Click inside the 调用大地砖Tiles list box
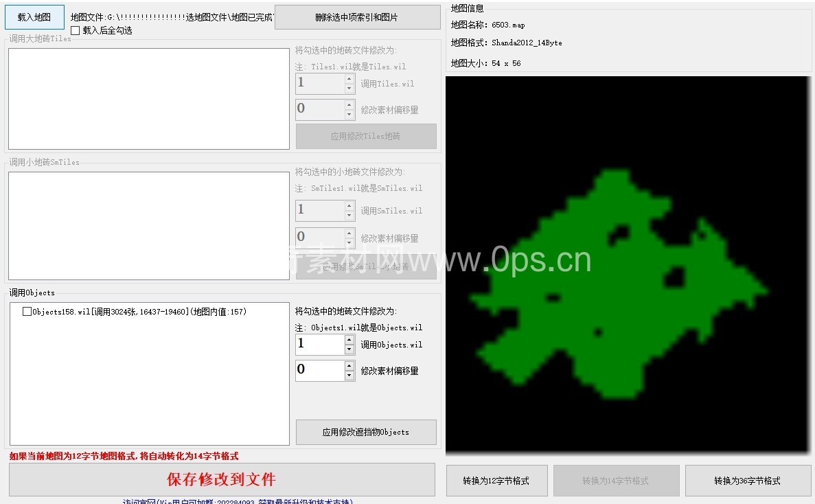The height and width of the screenshot is (504, 815). pyautogui.click(x=148, y=98)
